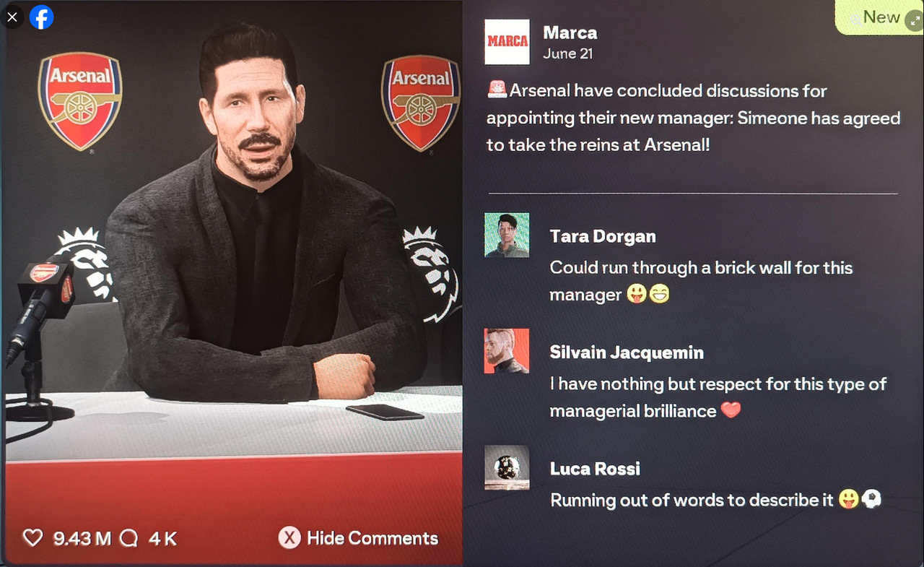The width and height of the screenshot is (924, 567).
Task: Like the post with the heart icon
Action: [32, 538]
